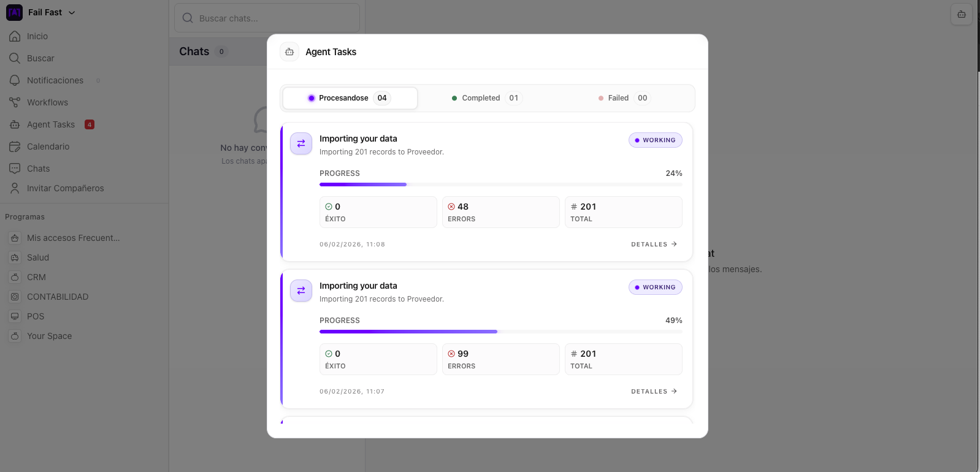Click the robot icon button at top right
The width and height of the screenshot is (980, 472).
(x=962, y=14)
